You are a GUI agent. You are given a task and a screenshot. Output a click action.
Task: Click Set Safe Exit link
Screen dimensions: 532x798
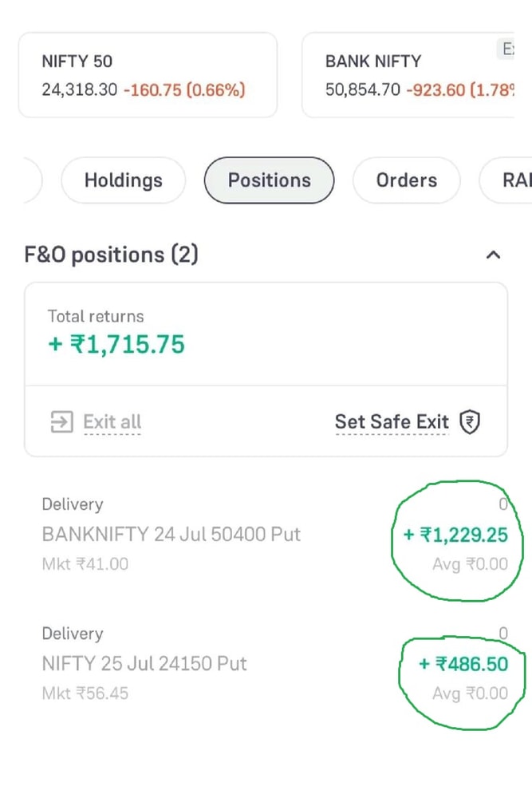392,422
